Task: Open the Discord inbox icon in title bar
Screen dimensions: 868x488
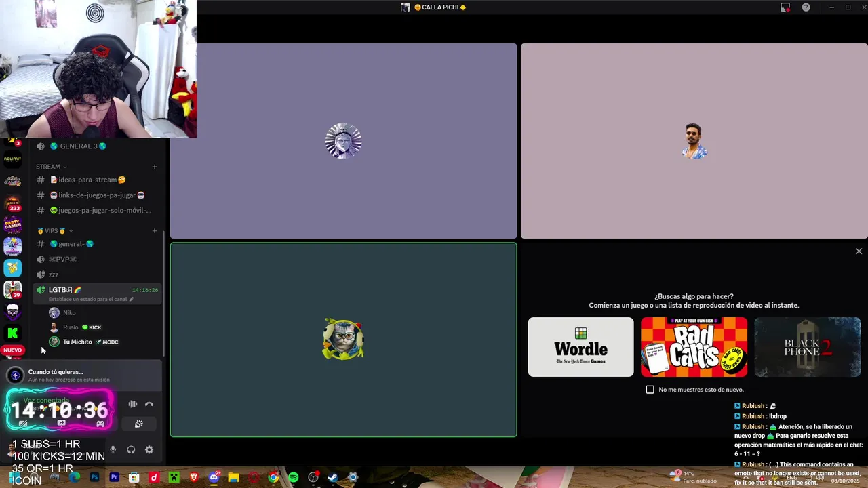Action: 785,7
